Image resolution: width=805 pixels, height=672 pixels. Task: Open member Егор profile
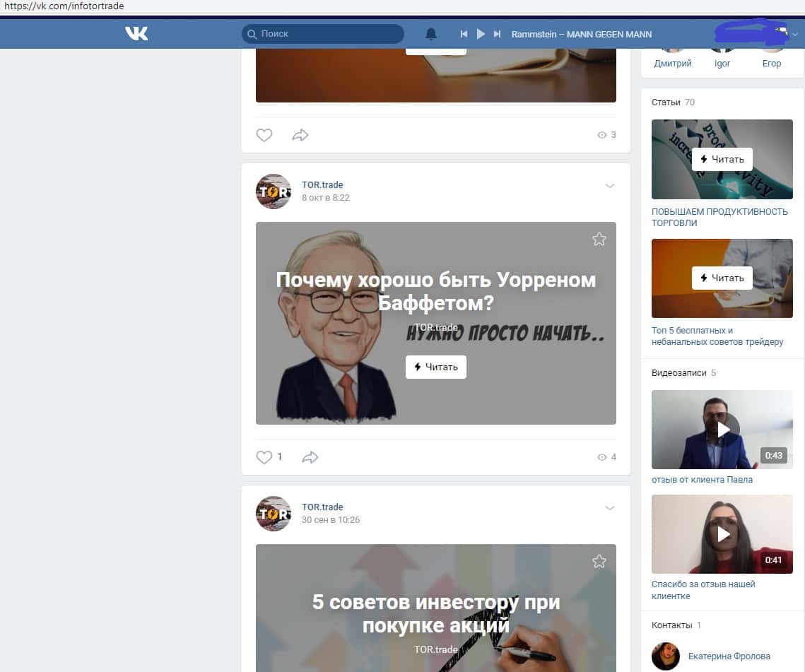point(772,63)
